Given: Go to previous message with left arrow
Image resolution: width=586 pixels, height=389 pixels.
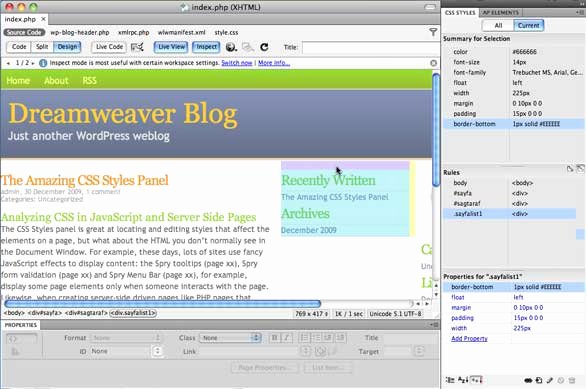Looking at the screenshot, I should pos(8,63).
